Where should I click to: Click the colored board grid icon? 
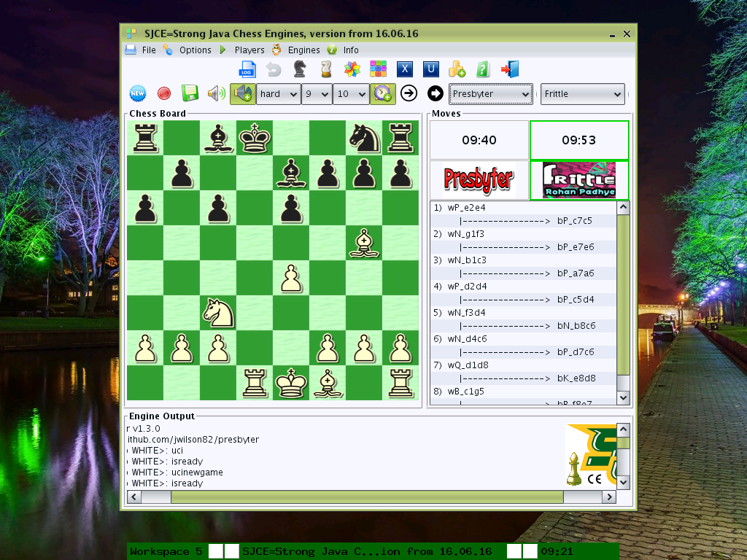coord(379,69)
